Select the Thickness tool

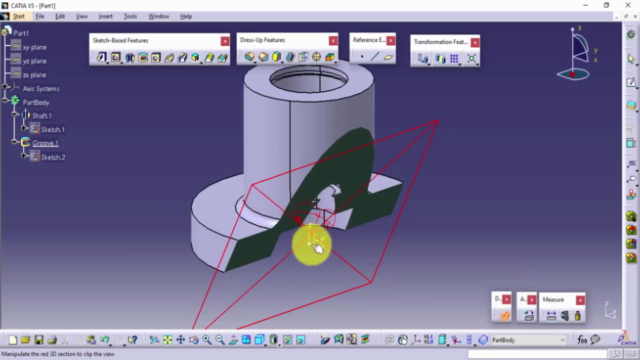tap(303, 57)
